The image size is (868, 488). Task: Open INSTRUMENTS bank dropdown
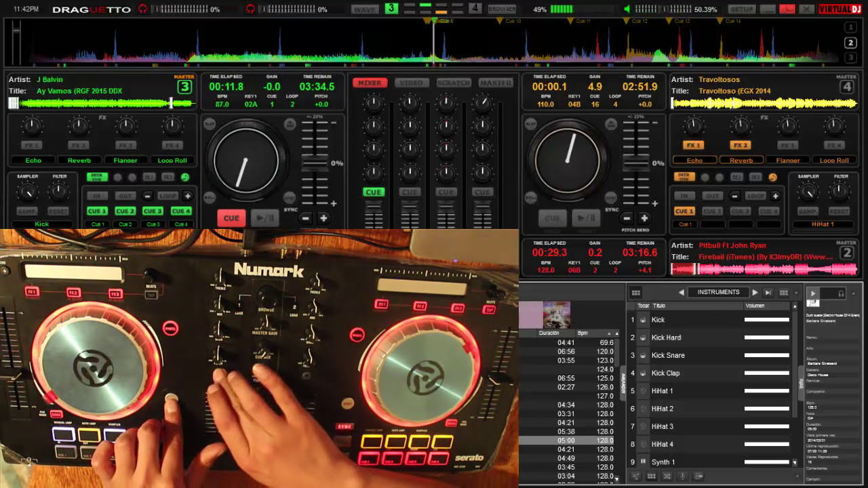point(718,292)
